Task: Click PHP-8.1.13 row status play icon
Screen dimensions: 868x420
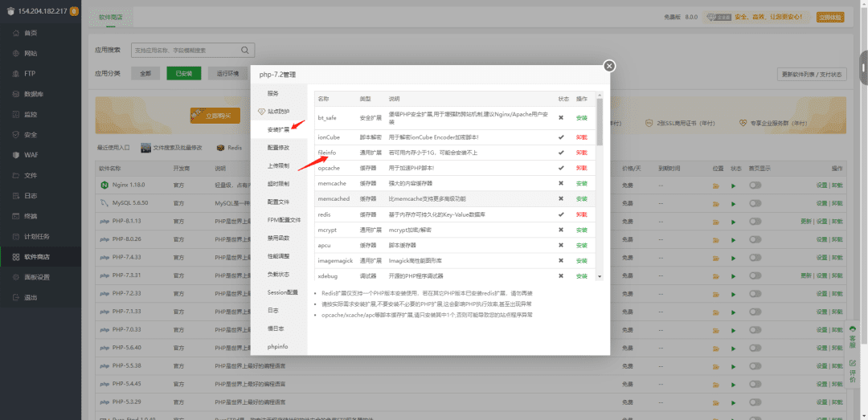Action: 734,222
